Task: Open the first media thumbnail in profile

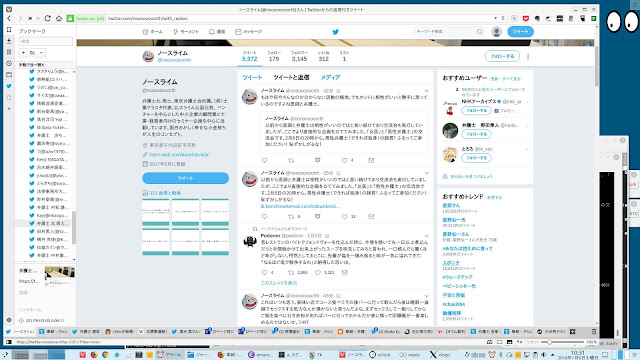Action: tap(156, 212)
